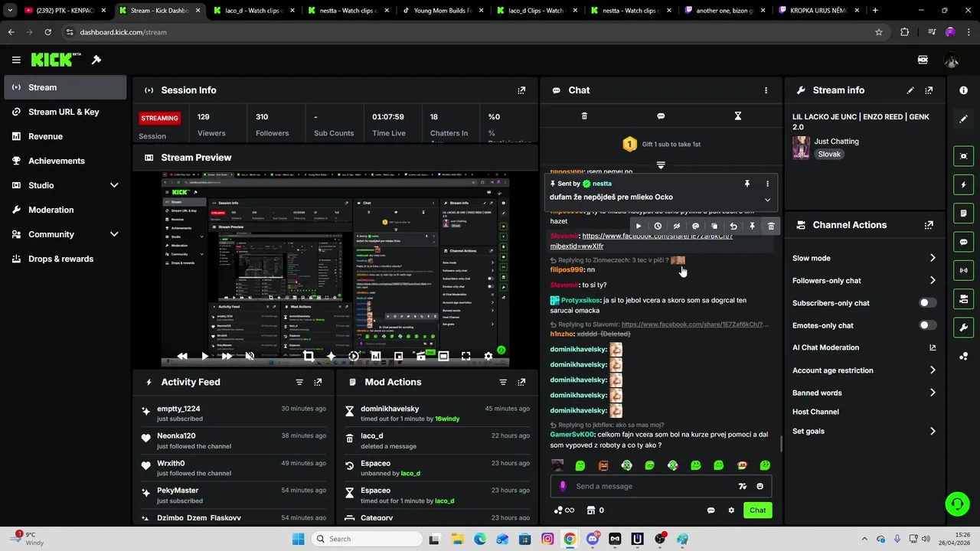The height and width of the screenshot is (551, 980).
Task: Click the reply arrow icon in message toolbar
Action: pos(733,227)
